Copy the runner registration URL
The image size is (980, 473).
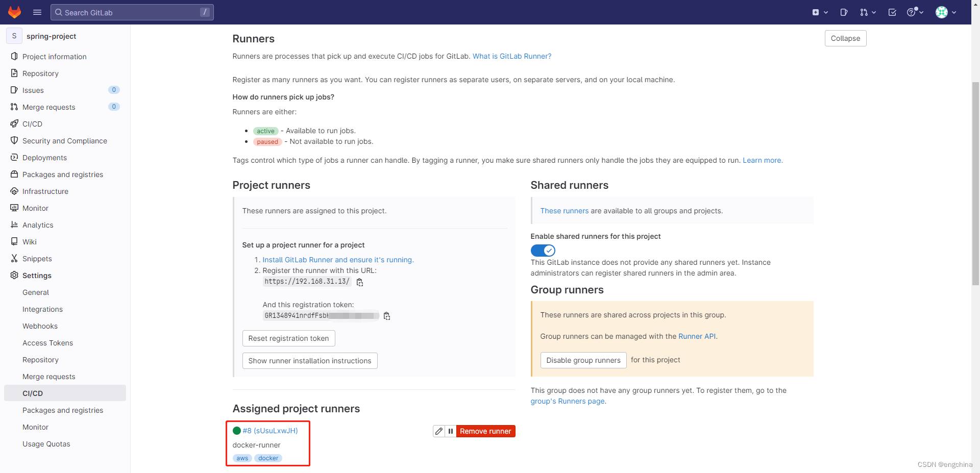coord(360,282)
